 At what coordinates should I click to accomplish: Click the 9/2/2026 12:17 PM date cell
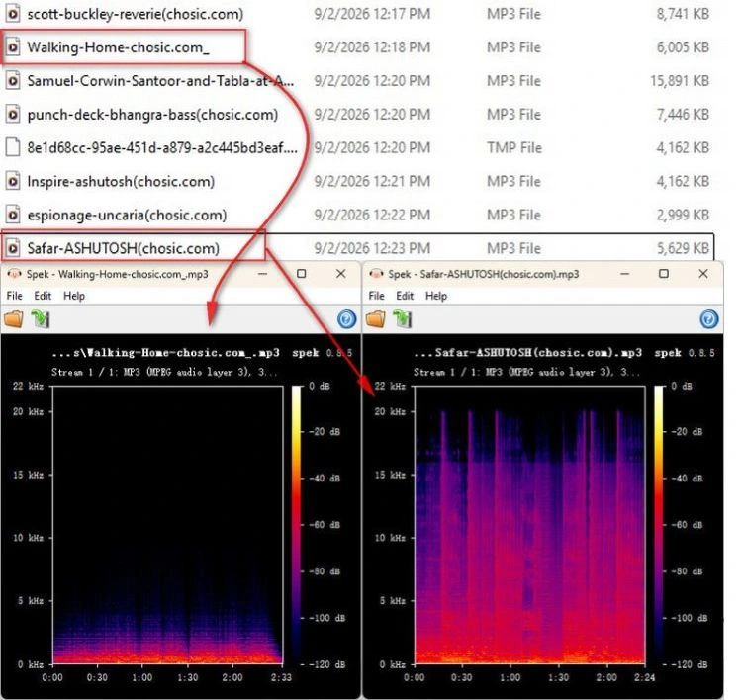[372, 14]
